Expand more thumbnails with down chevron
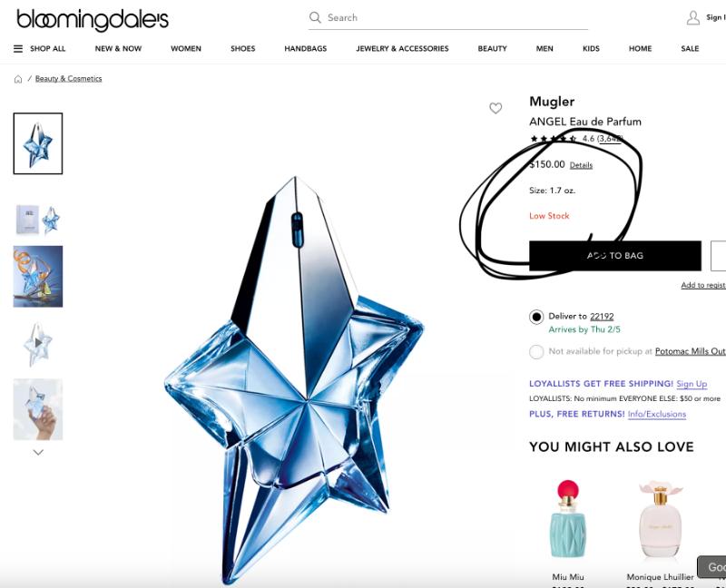 coord(38,453)
